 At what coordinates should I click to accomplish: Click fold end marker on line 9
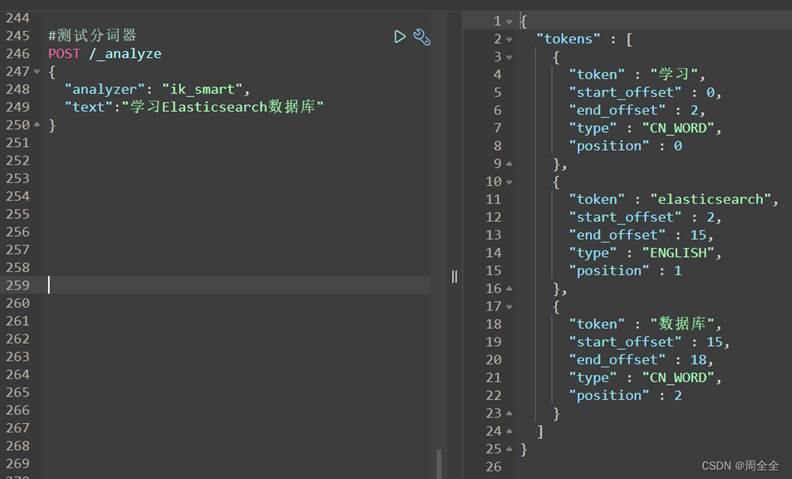[x=509, y=164]
